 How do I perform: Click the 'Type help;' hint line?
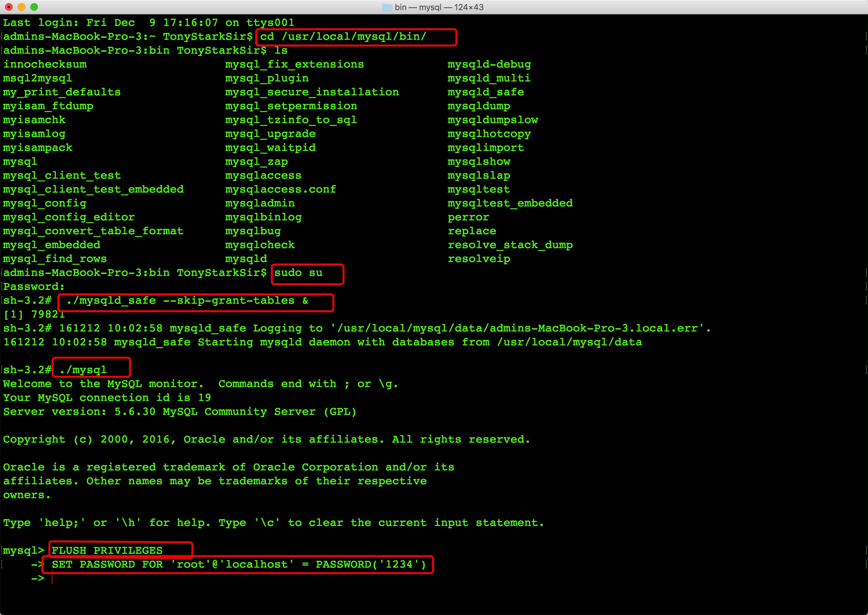274,522
